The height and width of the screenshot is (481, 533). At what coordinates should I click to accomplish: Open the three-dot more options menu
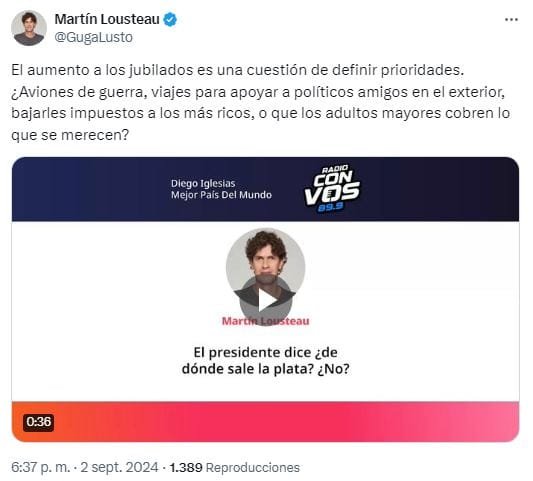tap(511, 20)
